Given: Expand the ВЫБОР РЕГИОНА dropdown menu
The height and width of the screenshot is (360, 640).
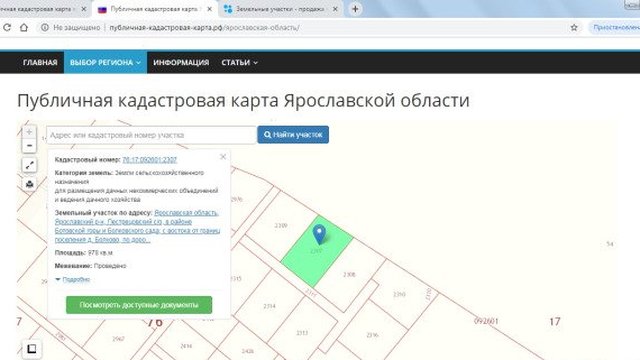Looking at the screenshot, I should click(x=105, y=62).
